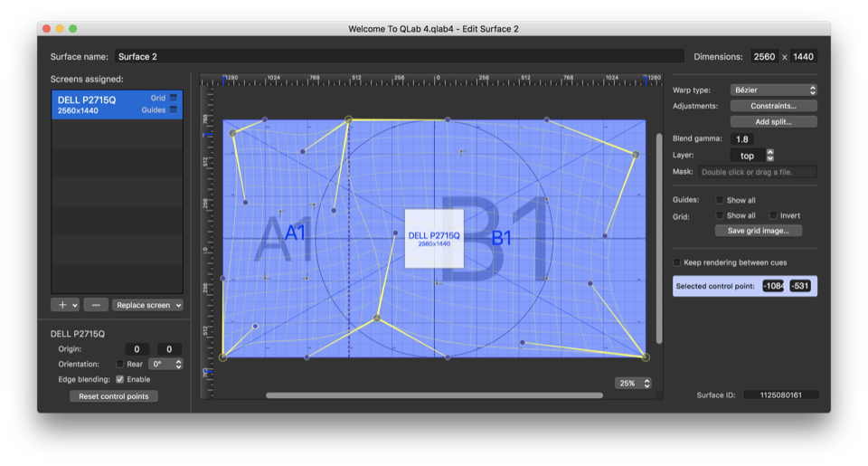The width and height of the screenshot is (868, 466).
Task: Click the Surface name text field
Action: [x=398, y=56]
